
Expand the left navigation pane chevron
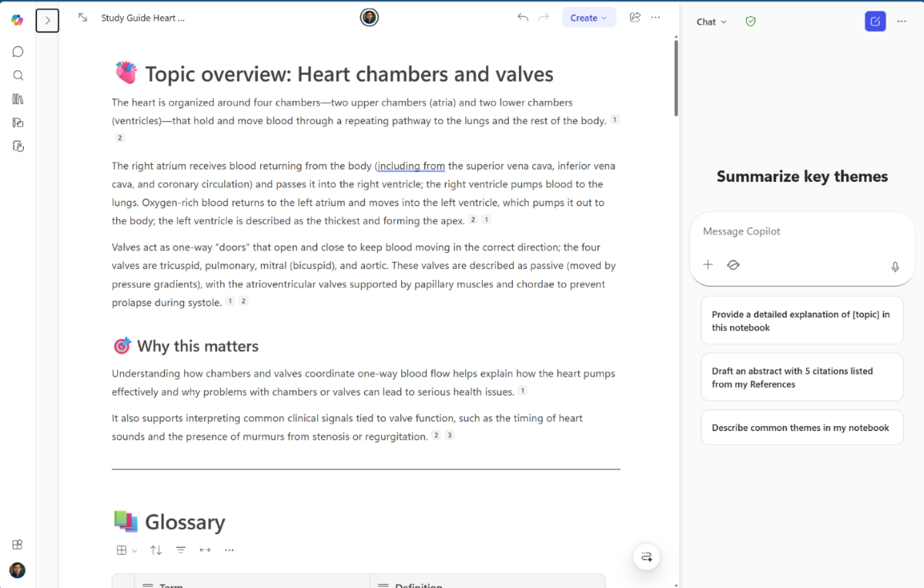[x=48, y=20]
